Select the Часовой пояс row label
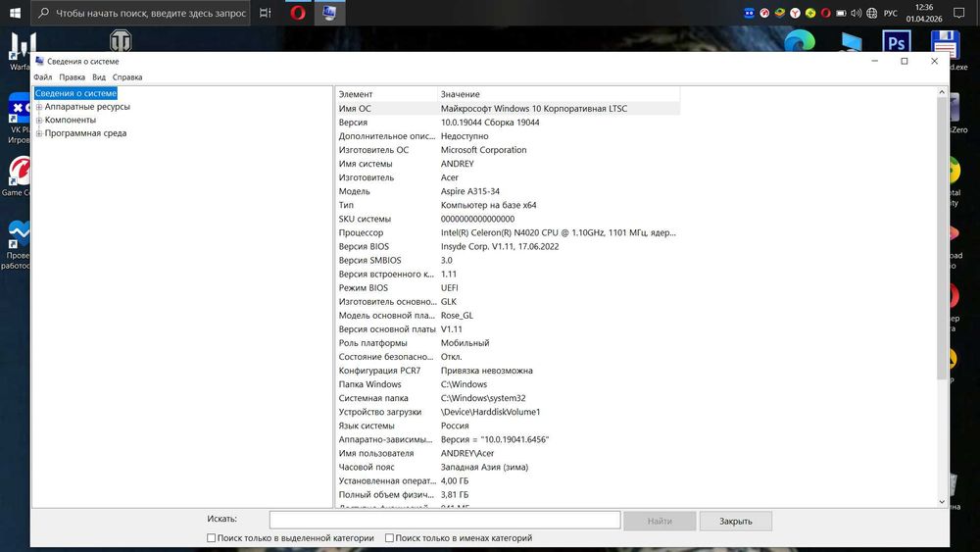Screen dimensions: 980x552 point(367,467)
